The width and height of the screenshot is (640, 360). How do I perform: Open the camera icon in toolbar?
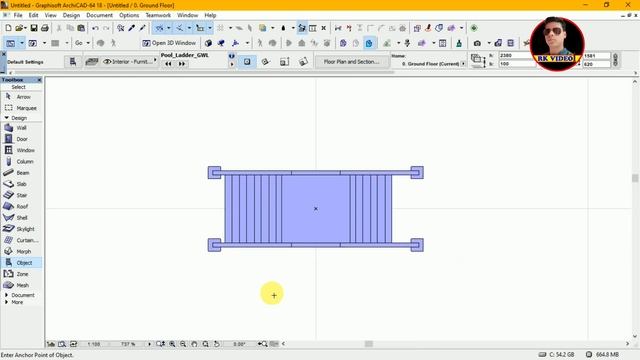tap(477, 43)
